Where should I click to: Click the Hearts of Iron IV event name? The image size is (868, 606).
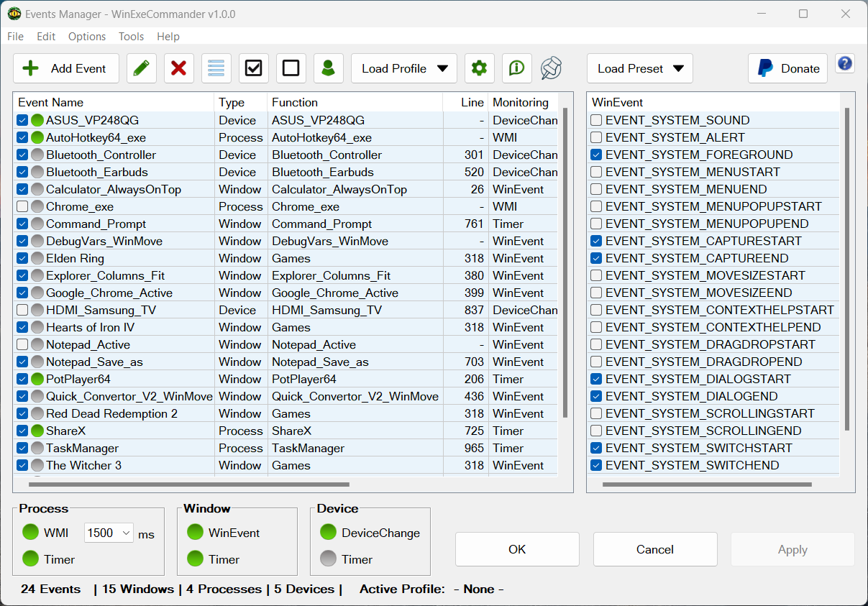click(x=90, y=327)
